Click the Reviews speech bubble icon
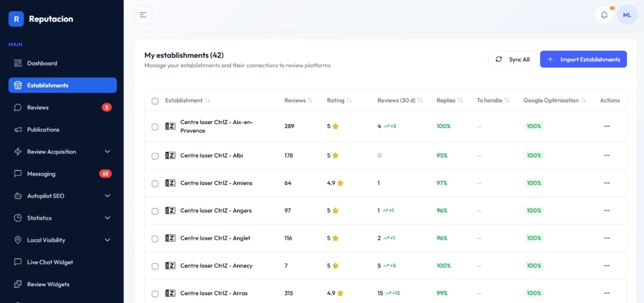Screen dimensions: 644x303 (x=18, y=108)
